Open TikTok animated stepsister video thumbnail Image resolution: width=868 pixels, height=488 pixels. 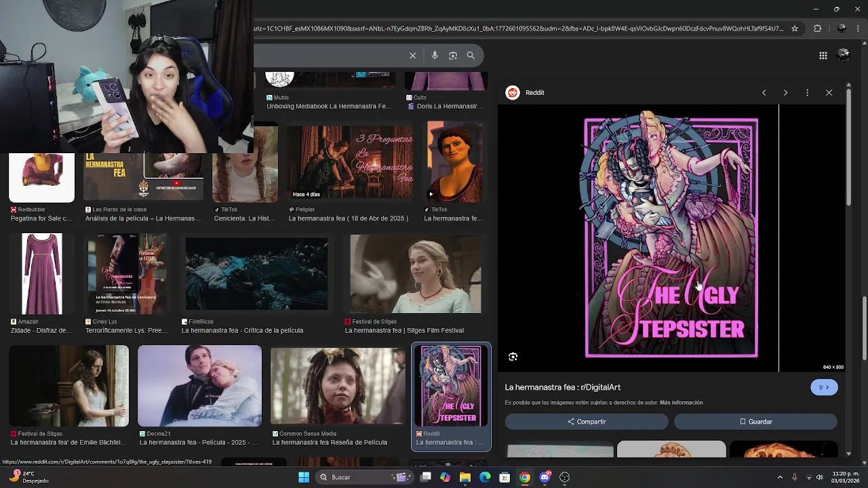[454, 161]
